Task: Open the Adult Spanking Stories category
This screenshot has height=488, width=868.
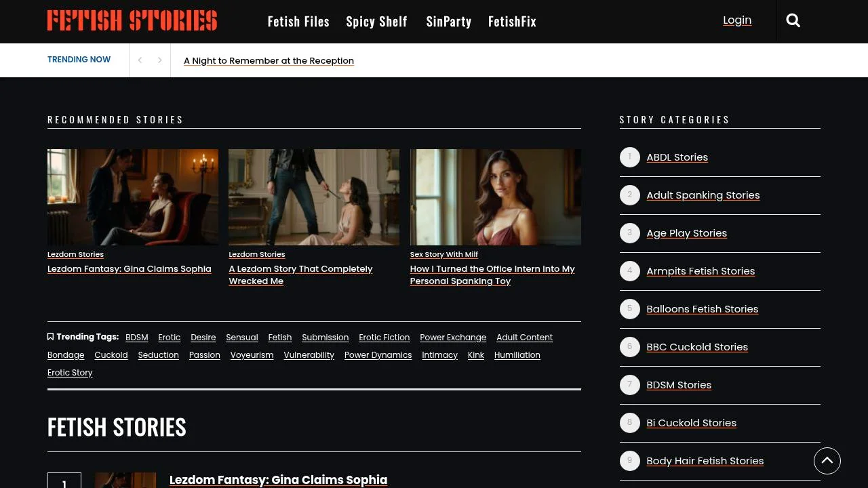Action: pyautogui.click(x=703, y=195)
